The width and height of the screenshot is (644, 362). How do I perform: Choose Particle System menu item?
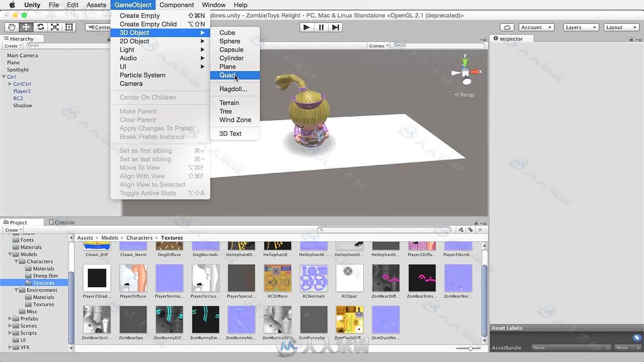coord(160,75)
